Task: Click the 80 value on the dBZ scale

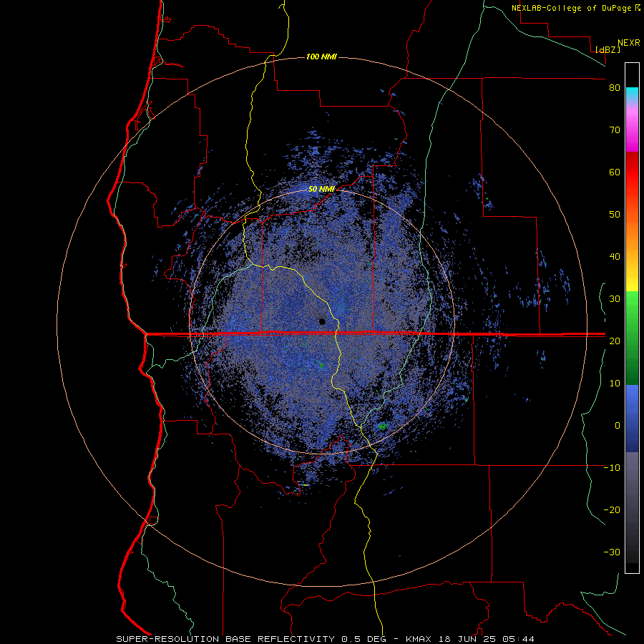Action: tap(615, 88)
